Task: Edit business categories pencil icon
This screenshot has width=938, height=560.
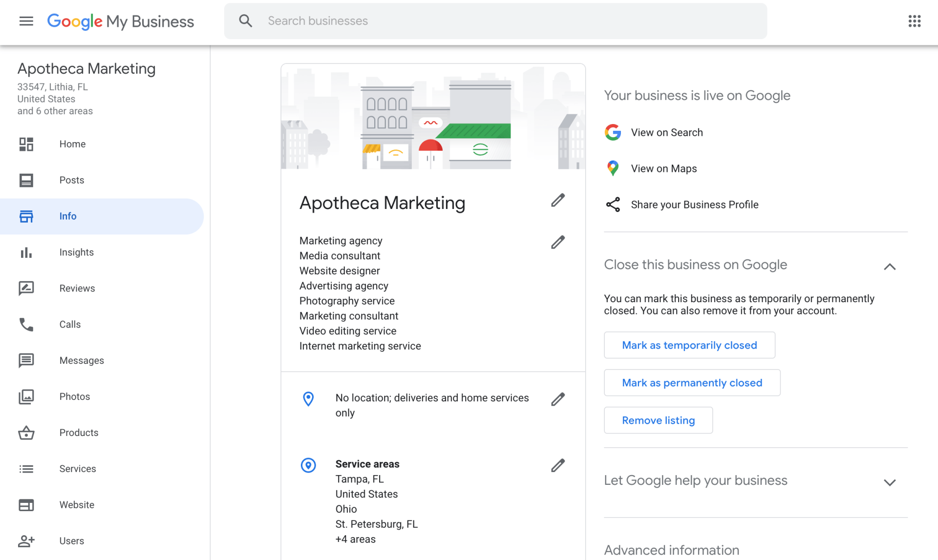Action: (558, 242)
